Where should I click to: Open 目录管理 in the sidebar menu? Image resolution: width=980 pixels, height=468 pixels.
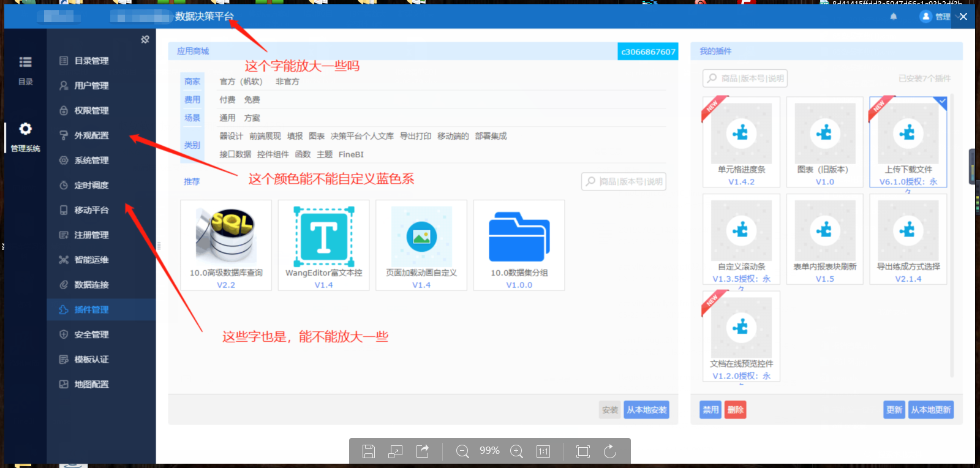pyautogui.click(x=101, y=61)
